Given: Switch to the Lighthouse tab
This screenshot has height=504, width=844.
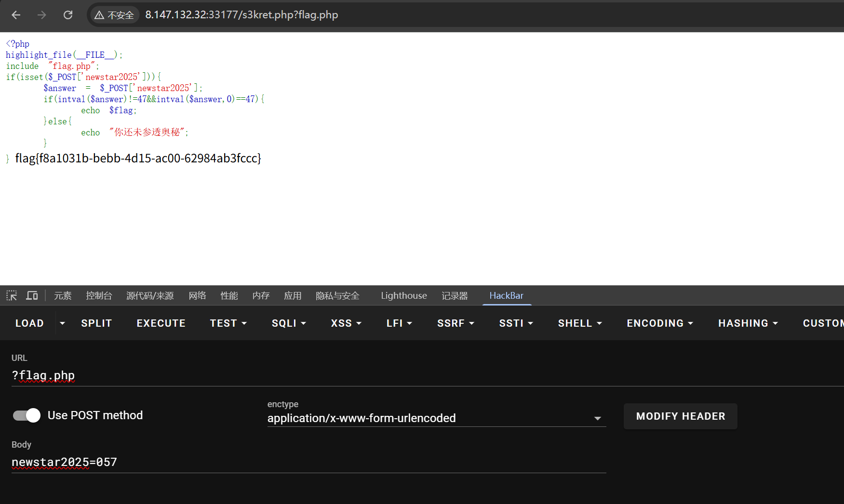Looking at the screenshot, I should pos(403,295).
